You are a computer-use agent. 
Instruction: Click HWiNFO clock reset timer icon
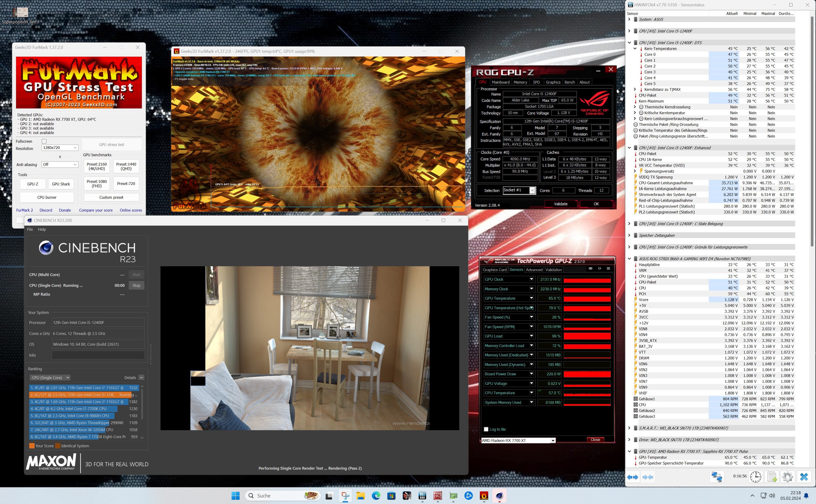(x=756, y=477)
